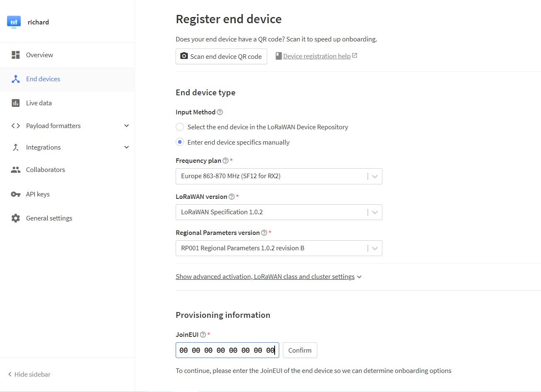Show advanced activation and cluster settings
The image size is (541, 392).
[265, 277]
